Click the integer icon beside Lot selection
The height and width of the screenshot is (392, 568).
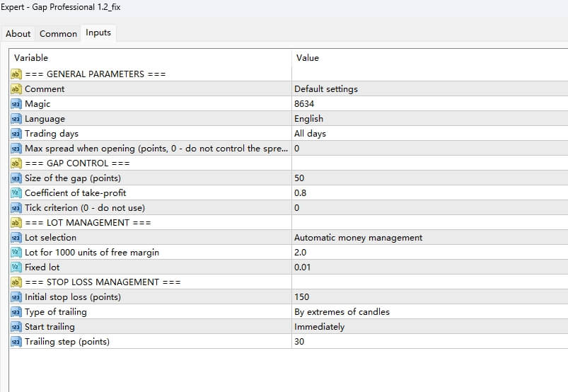point(16,238)
